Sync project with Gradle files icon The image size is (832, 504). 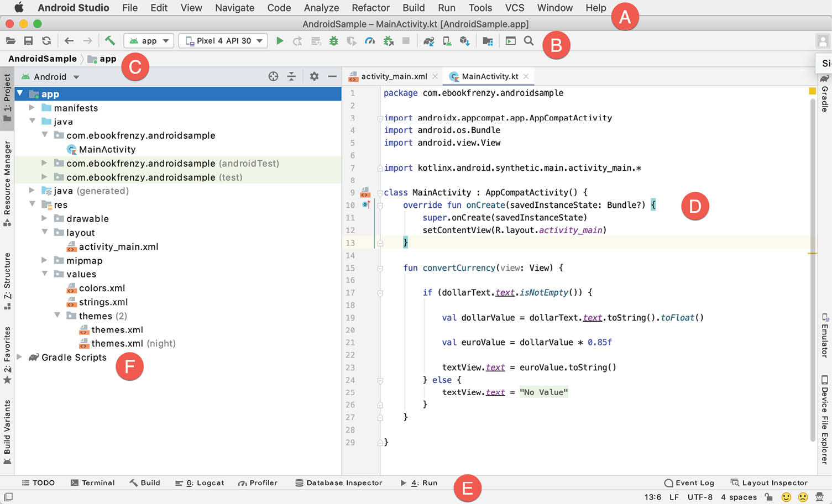(x=428, y=41)
